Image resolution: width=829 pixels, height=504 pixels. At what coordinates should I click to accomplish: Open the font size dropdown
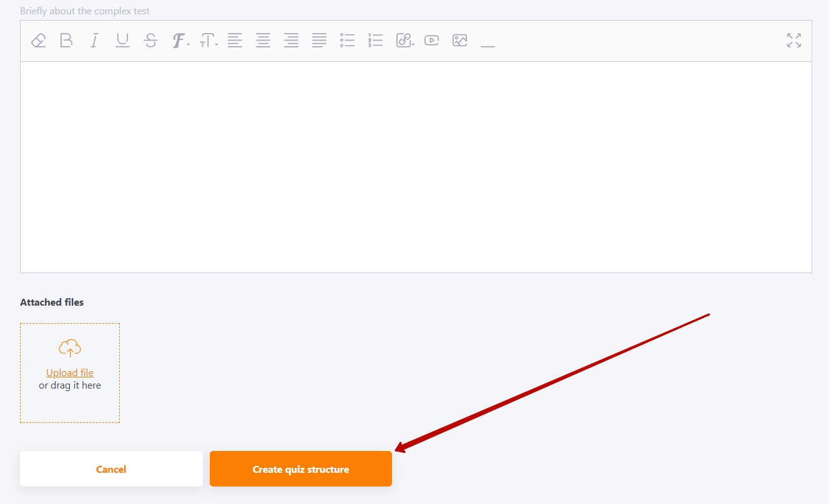click(208, 41)
